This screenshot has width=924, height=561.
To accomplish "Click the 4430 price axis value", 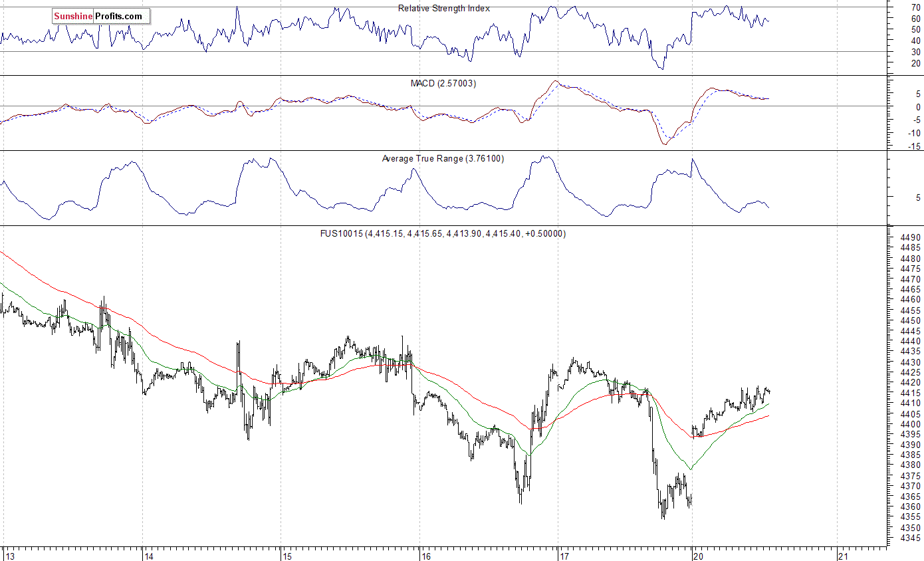I will pyautogui.click(x=911, y=362).
